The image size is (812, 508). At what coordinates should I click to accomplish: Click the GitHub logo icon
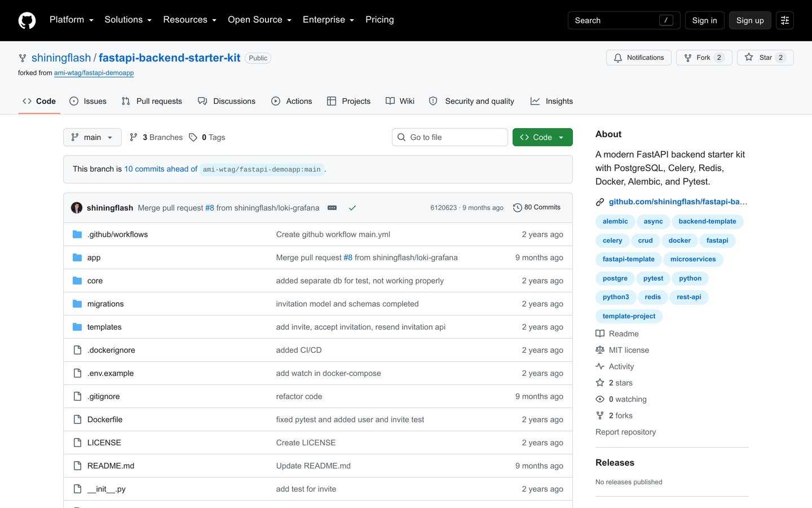click(27, 20)
